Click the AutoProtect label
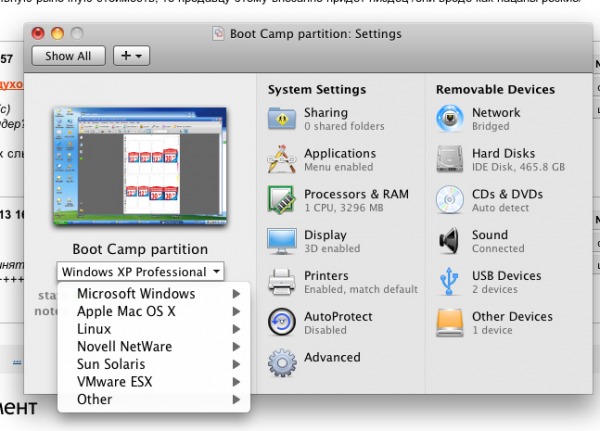Image resolution: width=600 pixels, height=431 pixels. 338,317
